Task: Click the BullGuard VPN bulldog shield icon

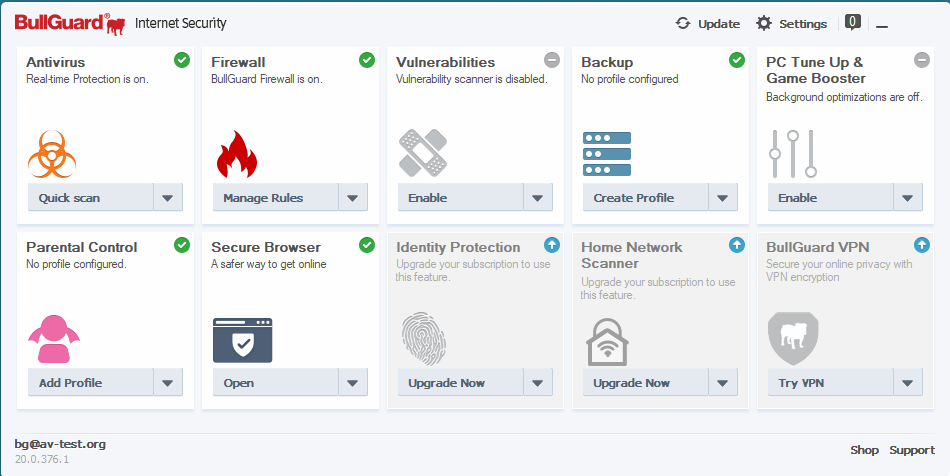Action: point(793,338)
